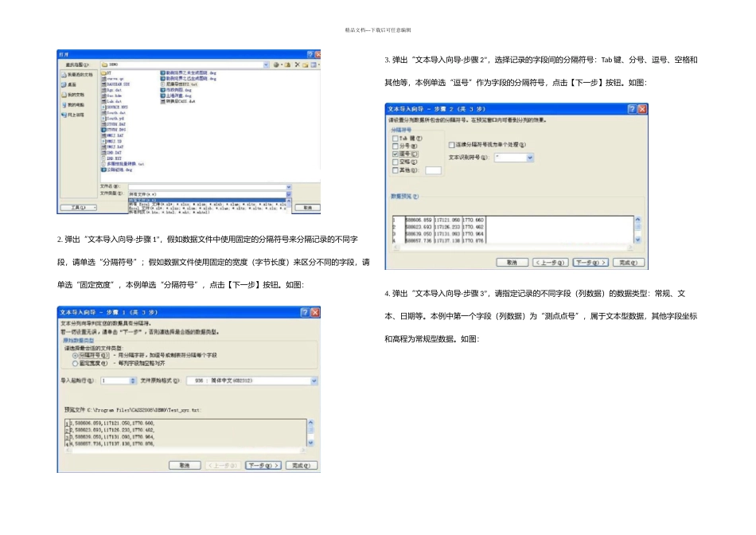
Task: Click step 2 data preview scrollbar up arrow
Action: click(638, 220)
